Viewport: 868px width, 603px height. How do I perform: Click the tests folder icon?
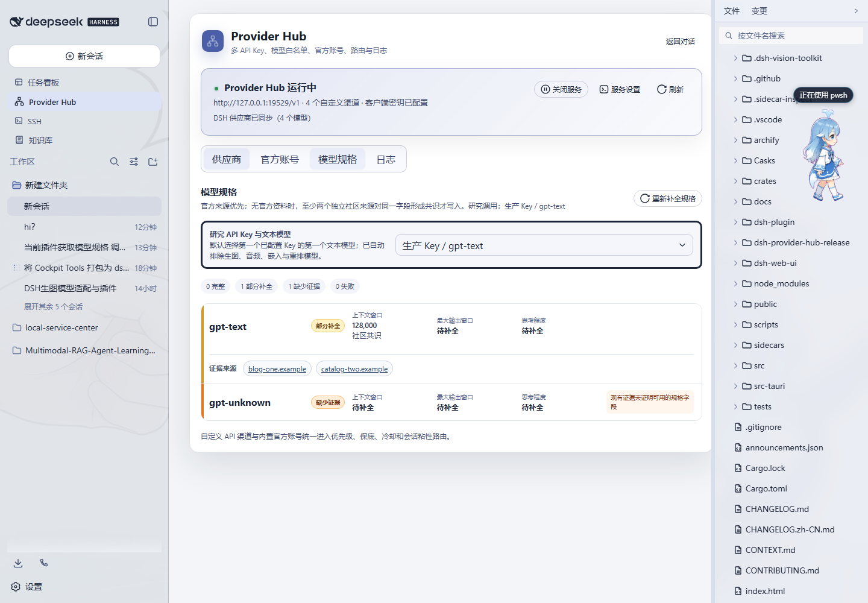[x=747, y=406]
